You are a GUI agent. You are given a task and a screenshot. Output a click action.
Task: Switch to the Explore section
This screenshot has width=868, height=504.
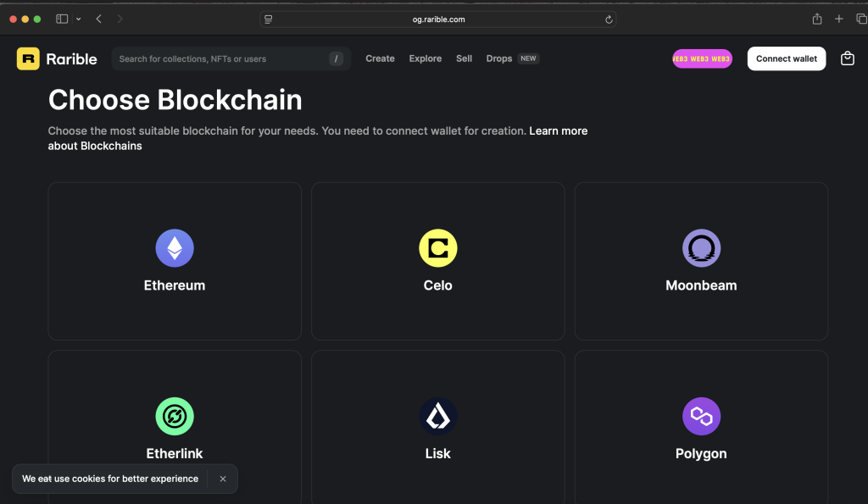(425, 58)
